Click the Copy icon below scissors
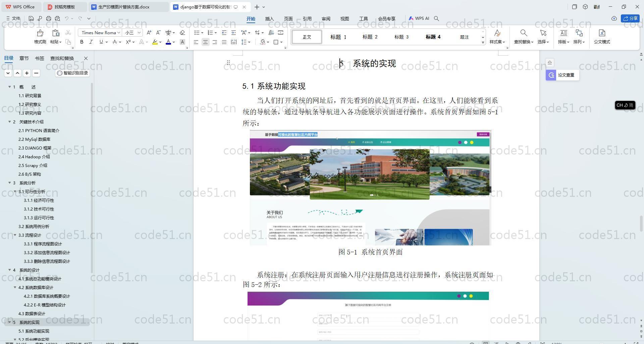Viewport: 644px width, 344px height. tap(68, 42)
